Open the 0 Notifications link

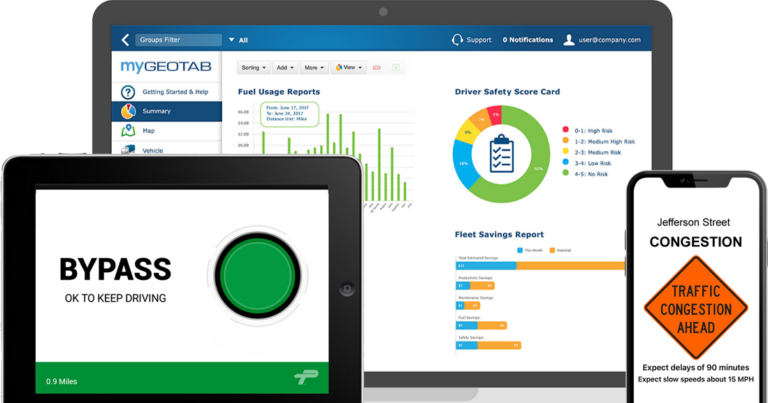pyautogui.click(x=528, y=40)
